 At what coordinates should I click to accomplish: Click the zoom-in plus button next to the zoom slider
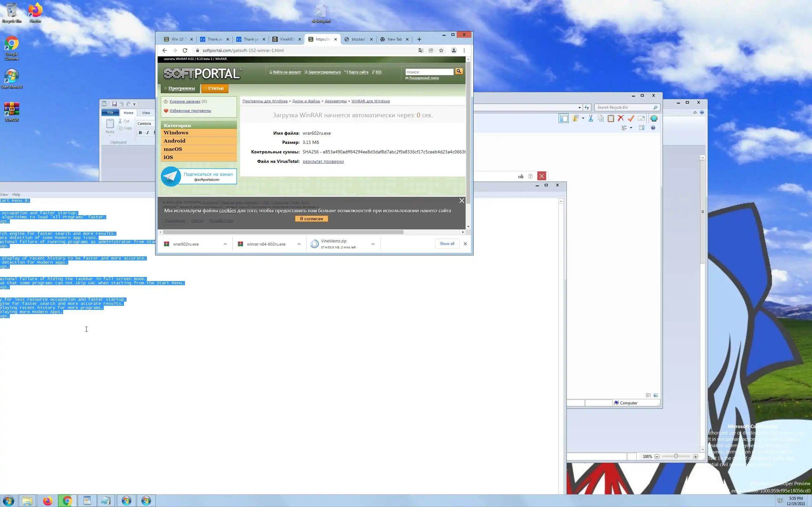(695, 457)
